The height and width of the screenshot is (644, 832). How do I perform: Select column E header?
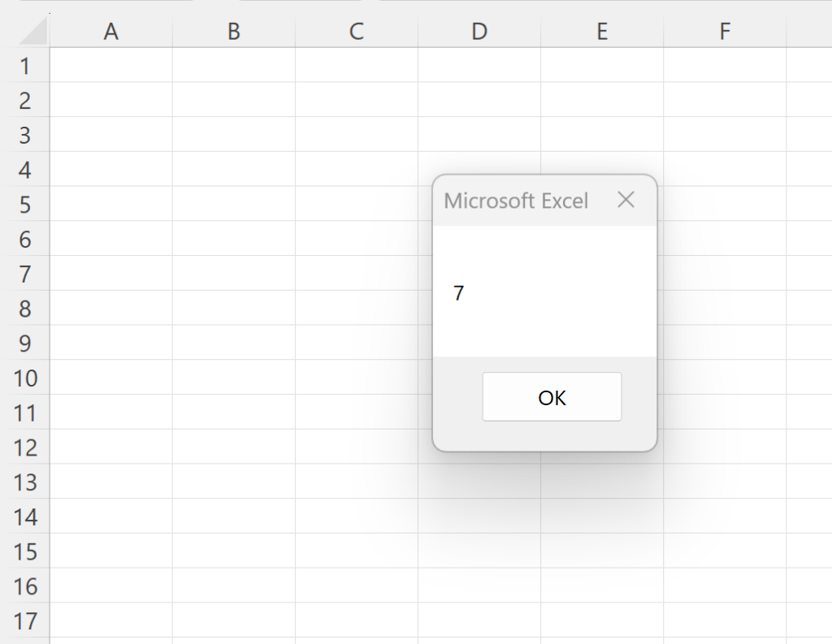click(602, 31)
